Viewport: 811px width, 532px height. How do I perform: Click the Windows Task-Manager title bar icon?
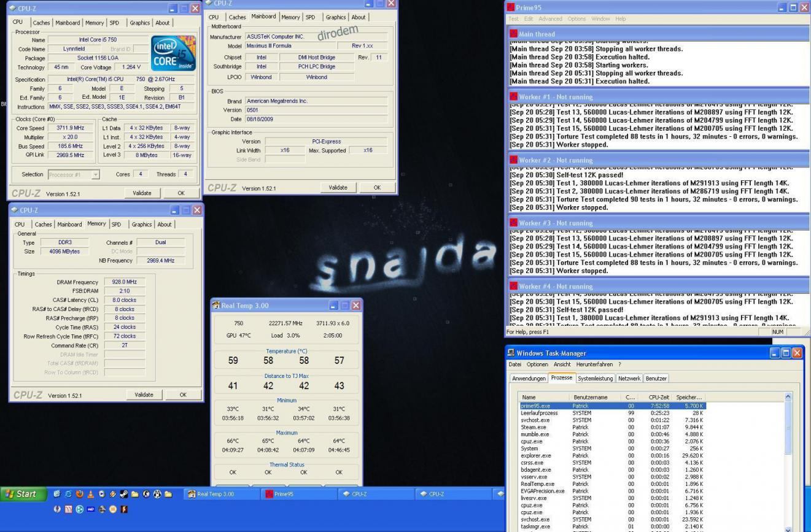coord(511,353)
